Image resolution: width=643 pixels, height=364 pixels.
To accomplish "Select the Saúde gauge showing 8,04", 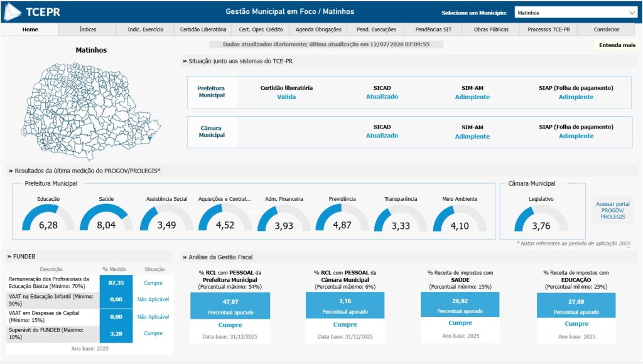I will tap(106, 217).
